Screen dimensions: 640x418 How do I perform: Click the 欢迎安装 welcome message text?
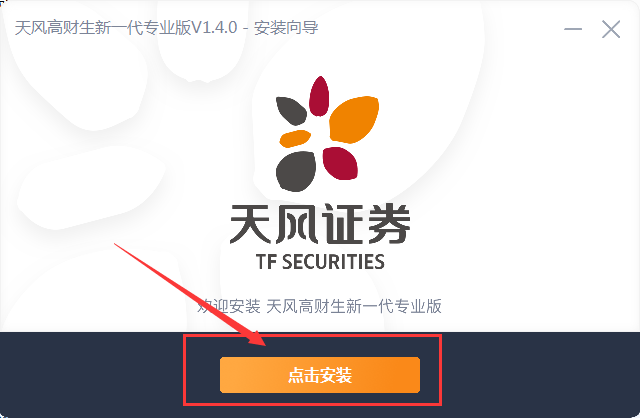click(x=229, y=306)
